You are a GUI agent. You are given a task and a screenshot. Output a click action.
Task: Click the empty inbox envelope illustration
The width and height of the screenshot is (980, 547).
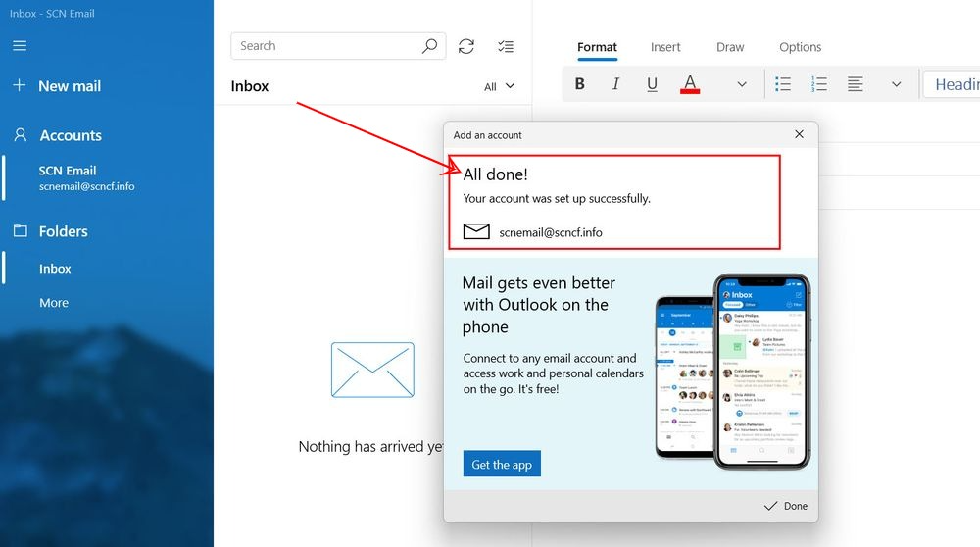click(372, 370)
